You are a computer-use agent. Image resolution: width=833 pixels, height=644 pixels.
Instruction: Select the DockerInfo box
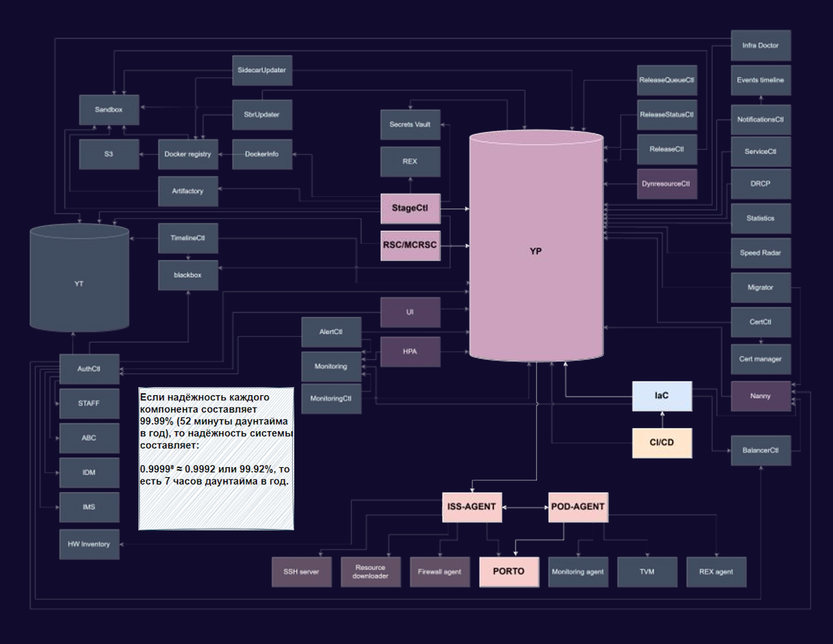point(262,154)
